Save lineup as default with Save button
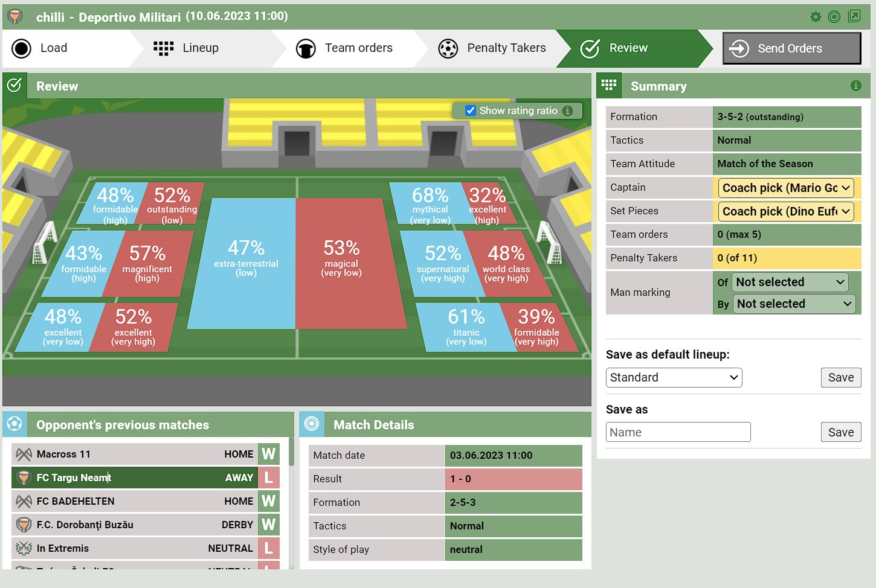The height and width of the screenshot is (588, 876). (x=841, y=377)
